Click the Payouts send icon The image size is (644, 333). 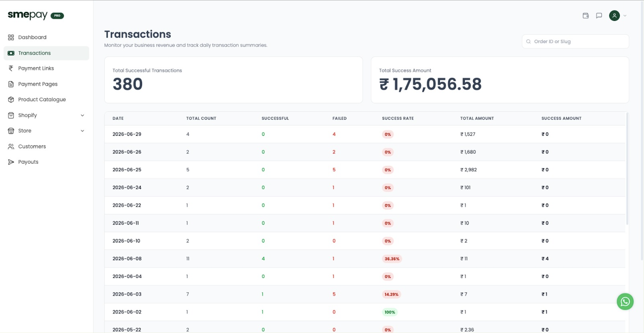tap(11, 162)
